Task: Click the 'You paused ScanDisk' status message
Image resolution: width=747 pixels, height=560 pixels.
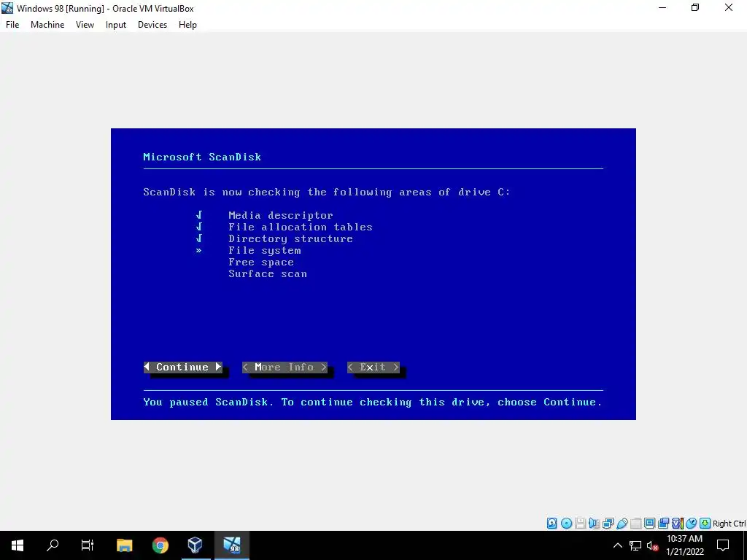Action: click(373, 402)
